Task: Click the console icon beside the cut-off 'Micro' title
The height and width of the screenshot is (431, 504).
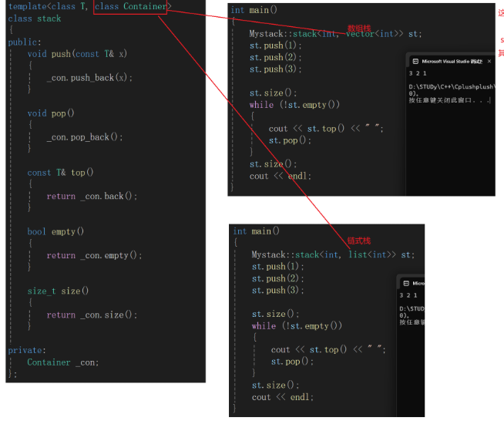Action: [x=406, y=284]
